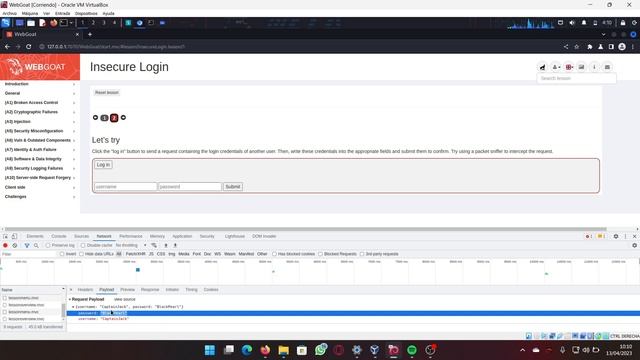Screen dimensions: 640x360
Task: Click the contact mail envelope icon
Action: 607,67
